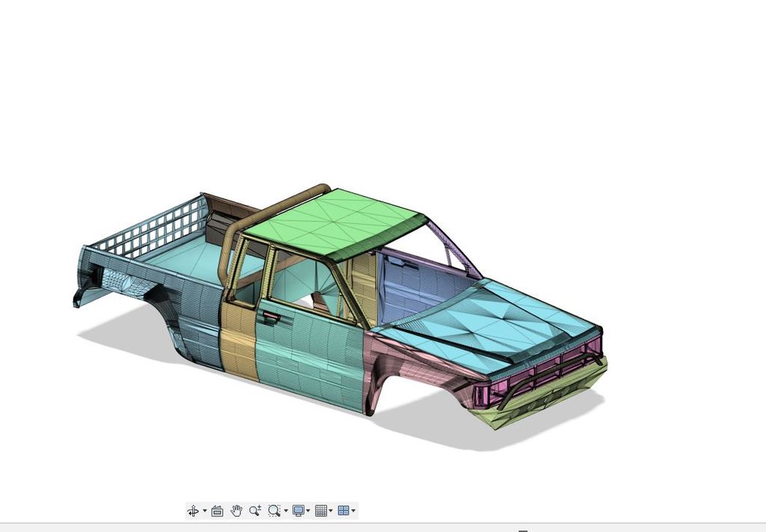Click the Viewports layout icon

point(343,510)
